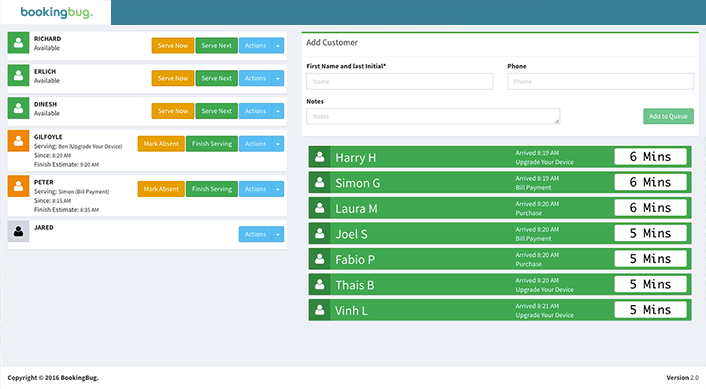Screen dimensions: 706x389
Task: Click Jared's grey person icon
Action: (18, 231)
